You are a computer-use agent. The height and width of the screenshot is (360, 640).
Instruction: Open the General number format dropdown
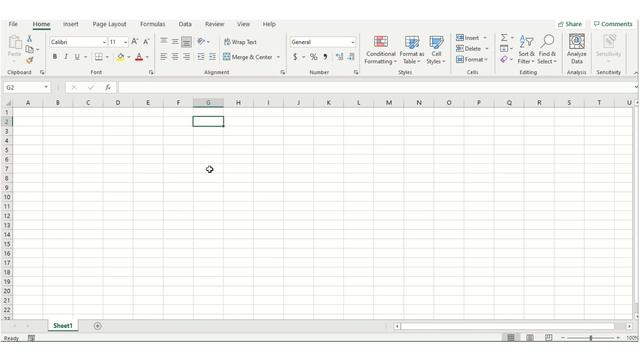point(353,42)
